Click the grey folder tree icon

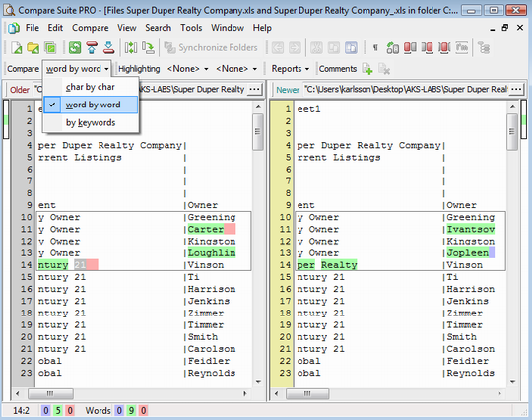[484, 48]
